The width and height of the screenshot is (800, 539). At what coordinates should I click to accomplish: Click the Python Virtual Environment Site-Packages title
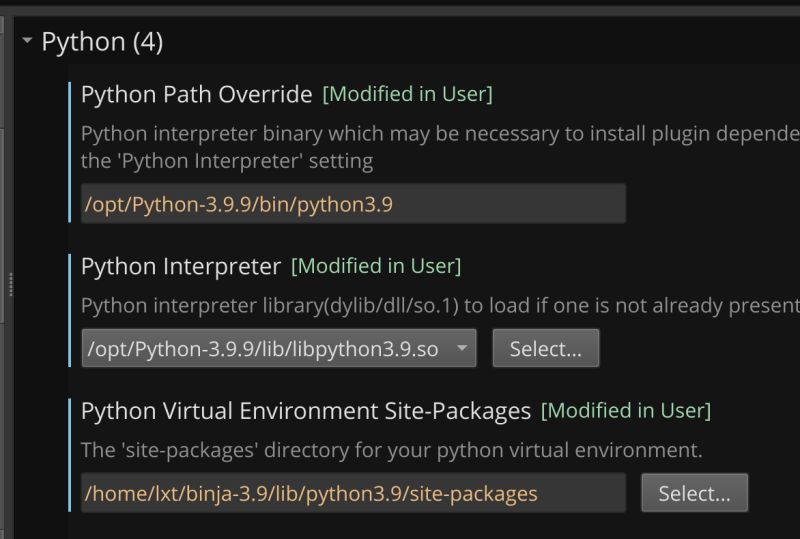[305, 410]
